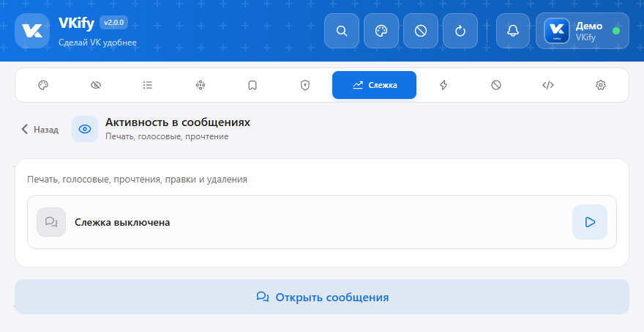Click the description text Печать, голосовые, прочтения, правки и удаления
Screen dimensions: 644x332
(x=137, y=180)
